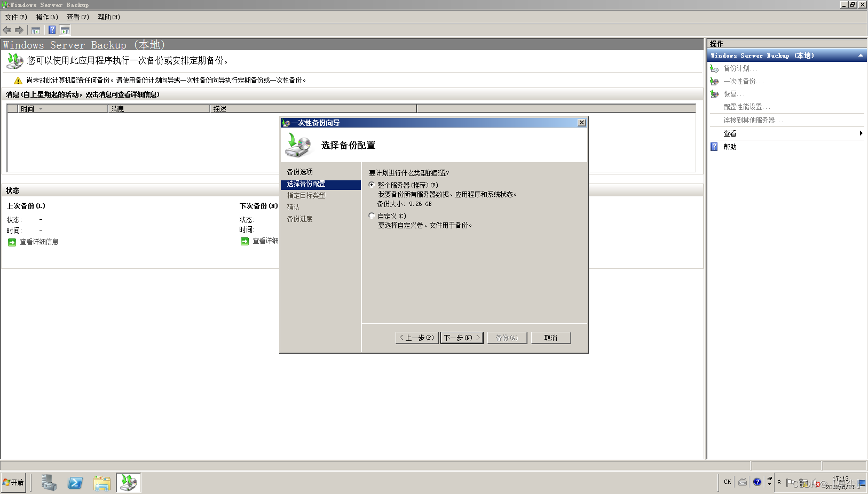Open PowerShell from the taskbar
The width and height of the screenshot is (868, 494).
75,483
